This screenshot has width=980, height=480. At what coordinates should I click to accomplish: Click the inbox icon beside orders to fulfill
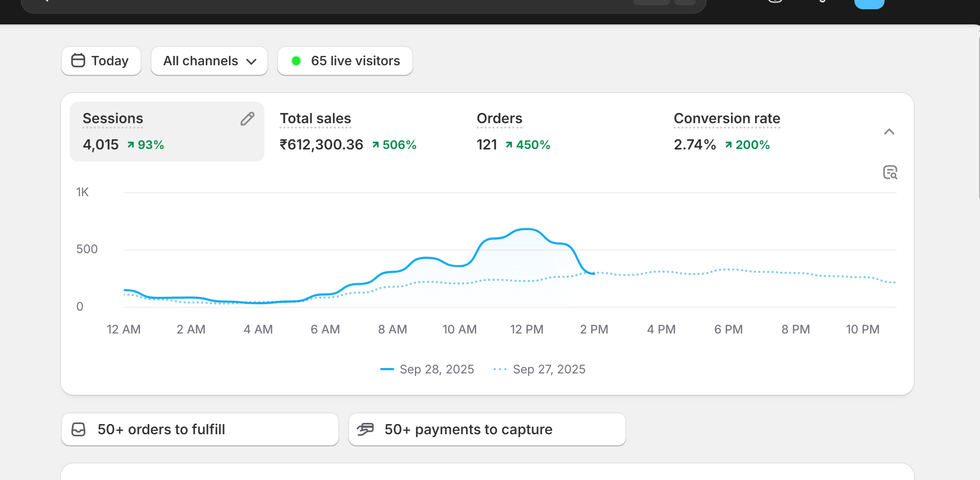pos(78,429)
